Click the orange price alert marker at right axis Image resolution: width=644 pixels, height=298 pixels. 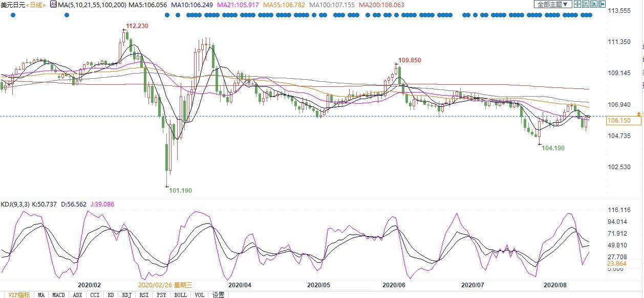pos(638,113)
